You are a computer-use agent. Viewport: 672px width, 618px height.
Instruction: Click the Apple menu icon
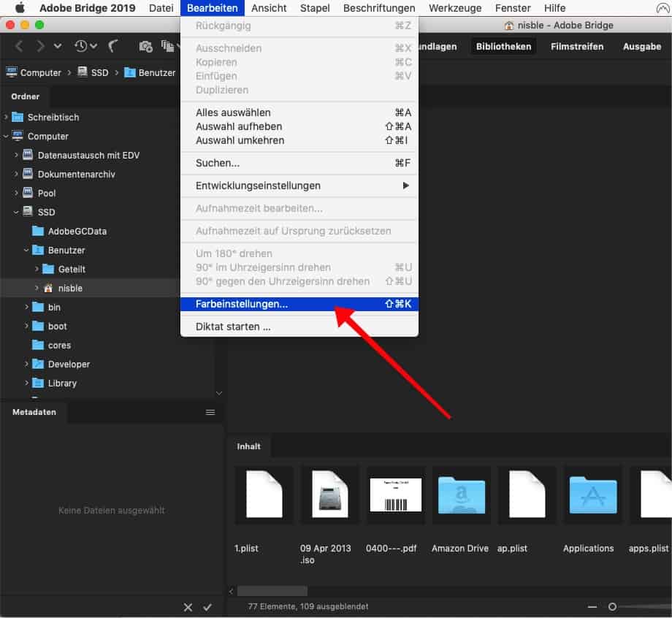pyautogui.click(x=20, y=8)
